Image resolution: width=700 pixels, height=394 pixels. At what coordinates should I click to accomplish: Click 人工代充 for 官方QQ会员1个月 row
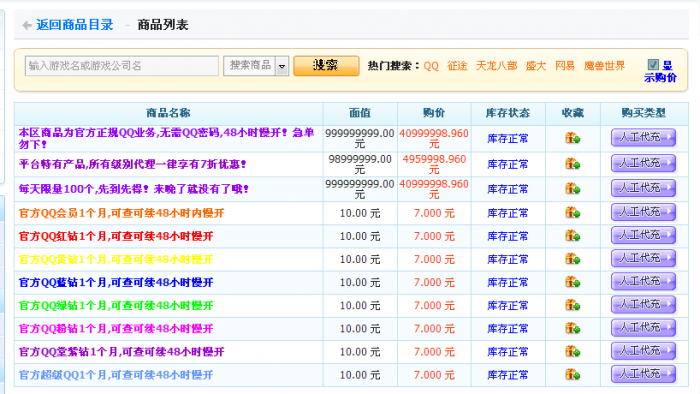click(643, 212)
